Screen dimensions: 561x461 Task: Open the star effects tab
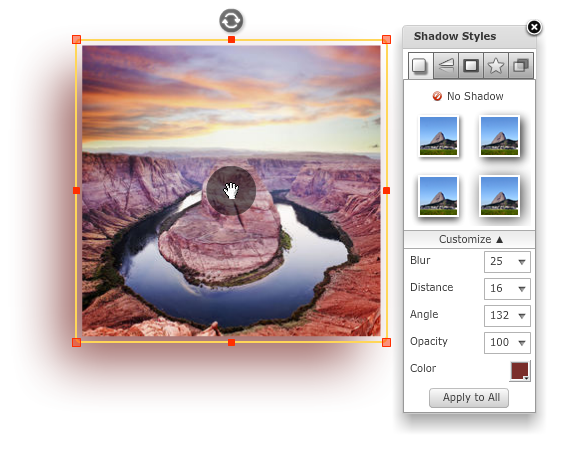496,65
